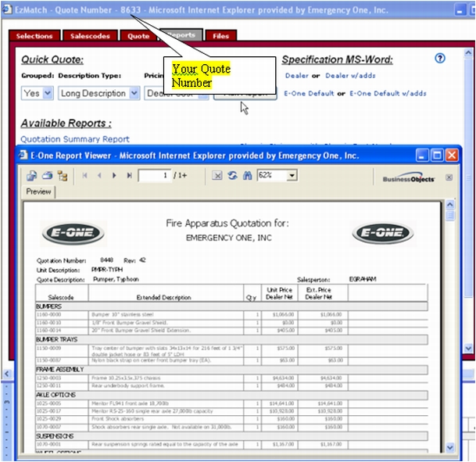
Task: Click the Business Objects logo
Action: 408,178
